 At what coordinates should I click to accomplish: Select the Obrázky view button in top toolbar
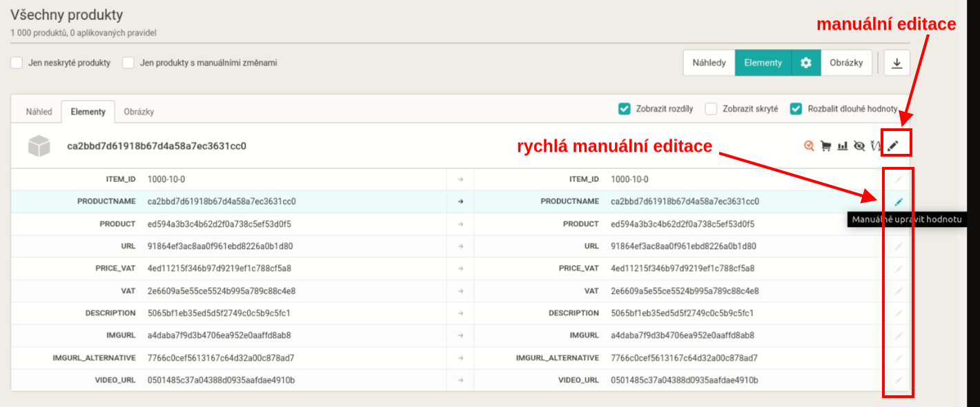pyautogui.click(x=846, y=63)
